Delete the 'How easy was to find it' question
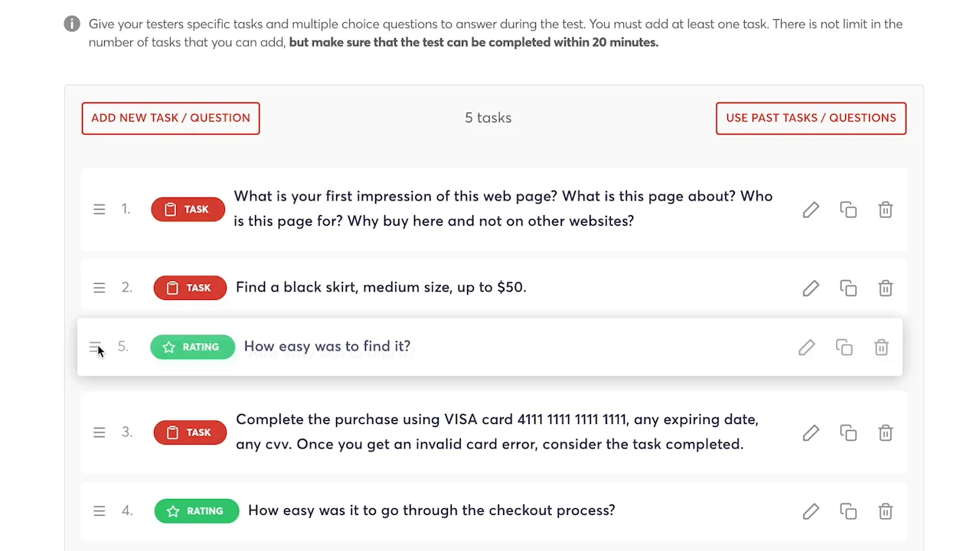The image size is (980, 551). [x=881, y=347]
